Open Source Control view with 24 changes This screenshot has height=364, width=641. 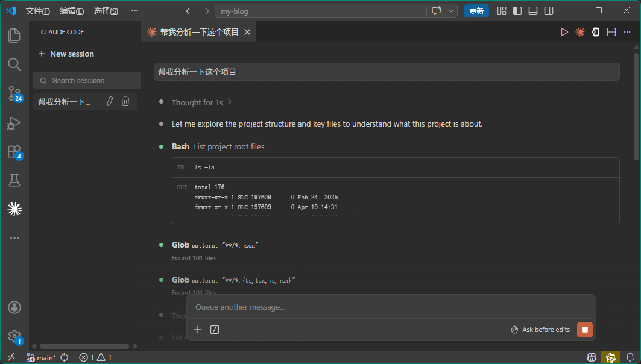[x=14, y=93]
